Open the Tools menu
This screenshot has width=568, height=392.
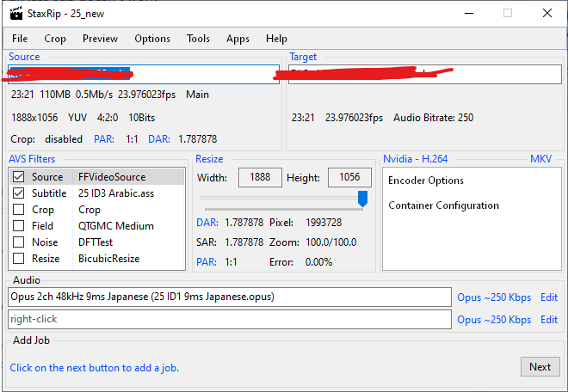[198, 39]
